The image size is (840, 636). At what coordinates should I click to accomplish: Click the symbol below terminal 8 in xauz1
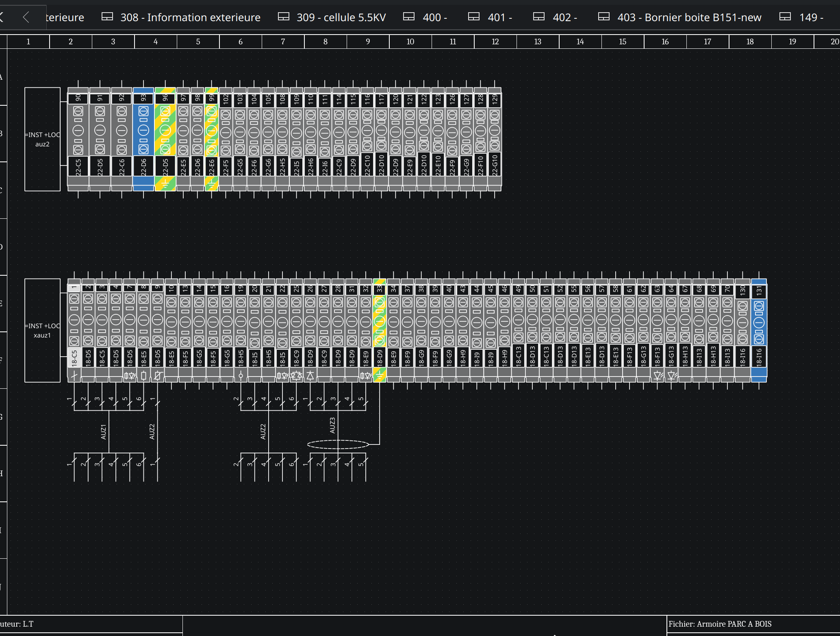pyautogui.click(x=143, y=376)
